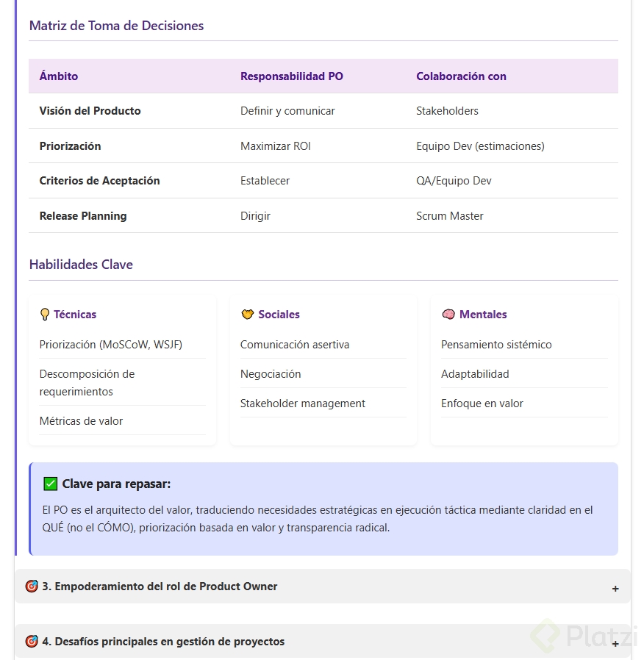Click the target icon of section 3
644x660 pixels.
32,587
